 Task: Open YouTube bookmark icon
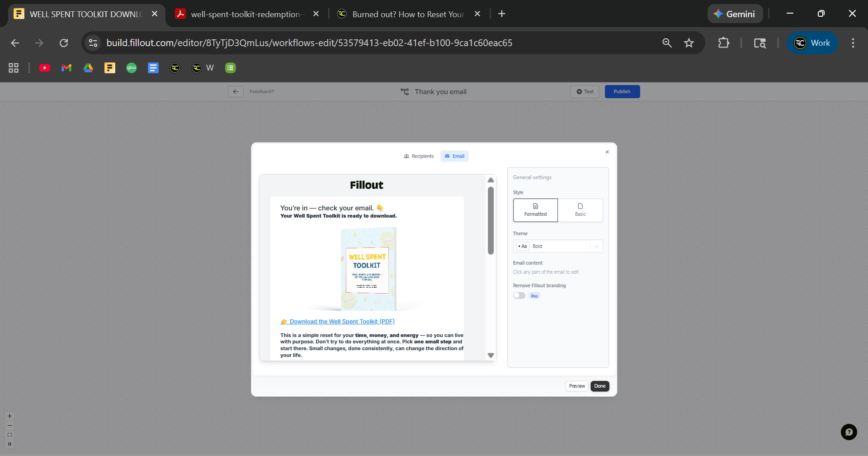coord(45,68)
